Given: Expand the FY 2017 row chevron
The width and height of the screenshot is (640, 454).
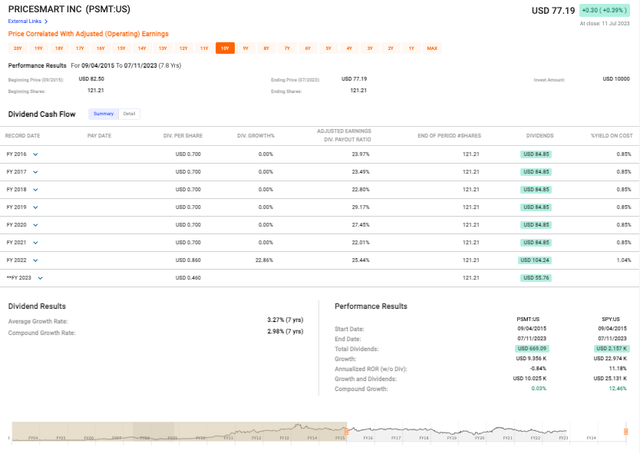Looking at the screenshot, I should click(x=35, y=172).
